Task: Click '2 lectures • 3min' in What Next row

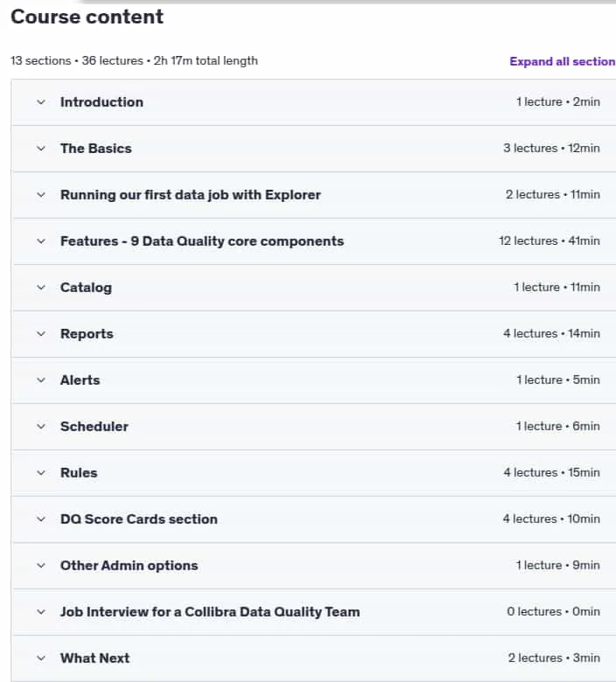Action: [x=554, y=658]
